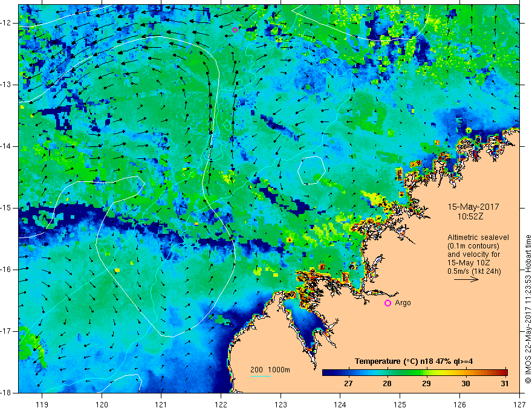Click the date text 15-May-2017

point(473,207)
